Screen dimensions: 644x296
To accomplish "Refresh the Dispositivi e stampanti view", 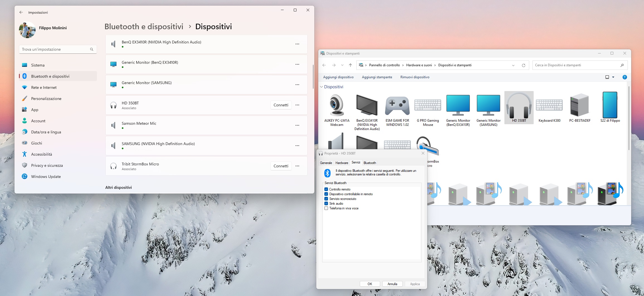I will (523, 65).
